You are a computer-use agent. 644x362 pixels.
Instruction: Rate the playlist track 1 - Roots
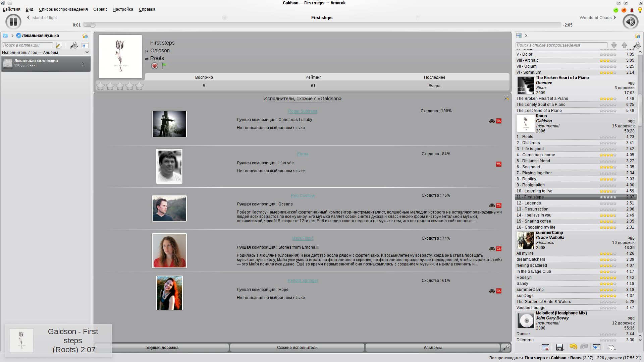click(608, 137)
